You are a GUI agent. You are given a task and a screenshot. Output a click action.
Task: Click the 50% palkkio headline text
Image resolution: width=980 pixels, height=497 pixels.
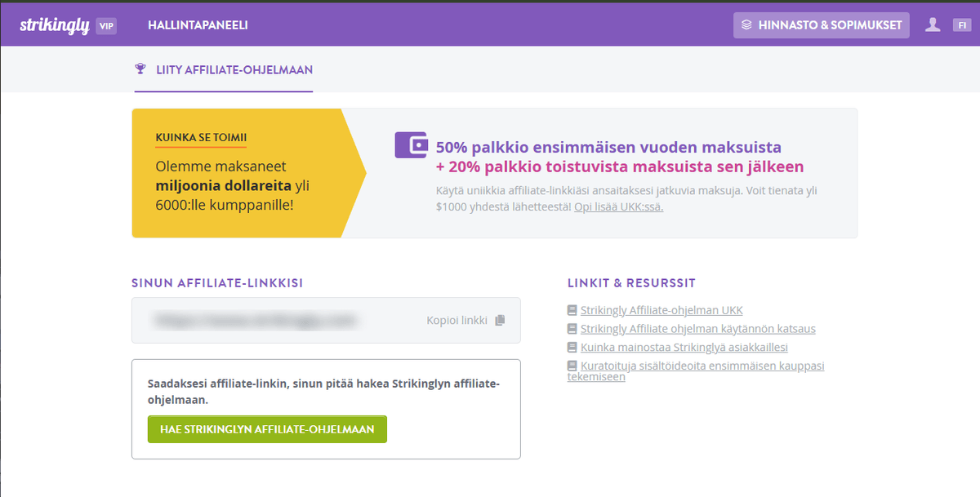pyautogui.click(x=608, y=148)
